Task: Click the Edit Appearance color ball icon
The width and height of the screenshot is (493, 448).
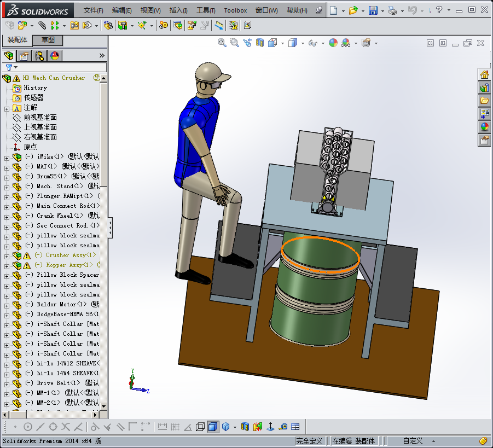Action: (x=333, y=43)
